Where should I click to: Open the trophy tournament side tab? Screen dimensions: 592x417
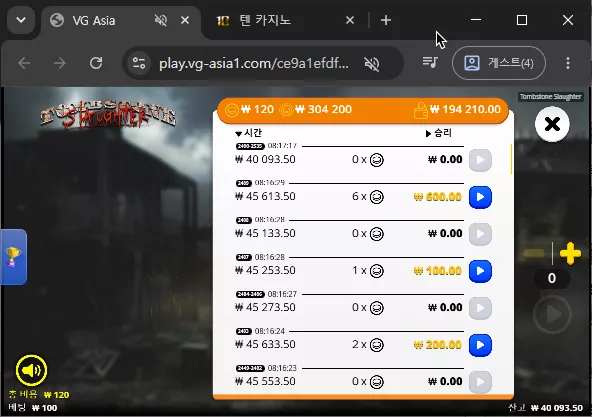14,257
